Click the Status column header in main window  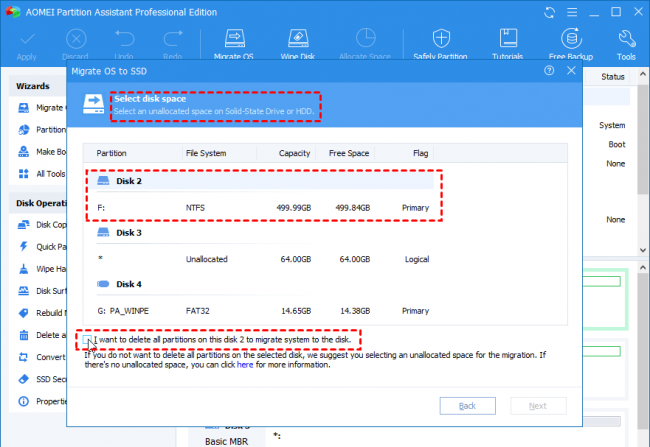613,77
